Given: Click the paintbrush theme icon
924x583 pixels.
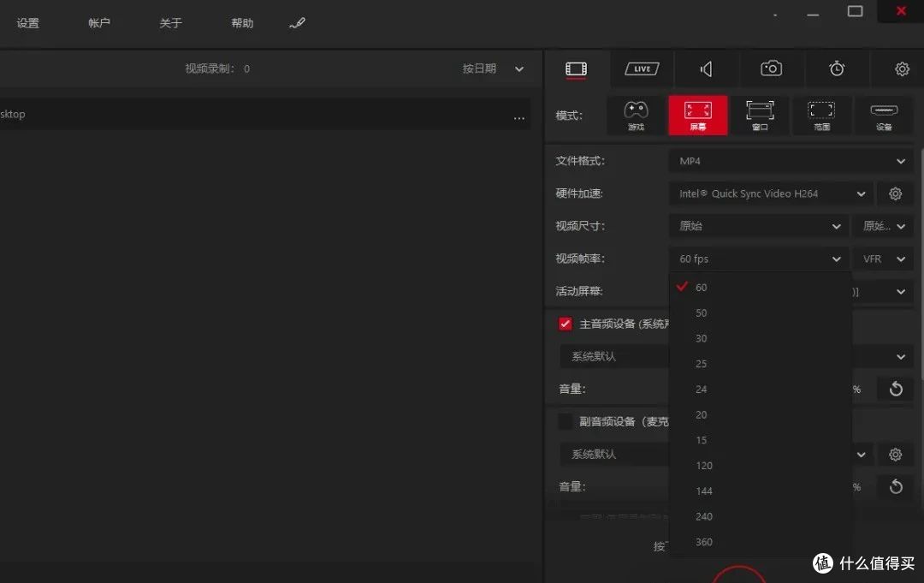Looking at the screenshot, I should 297,23.
